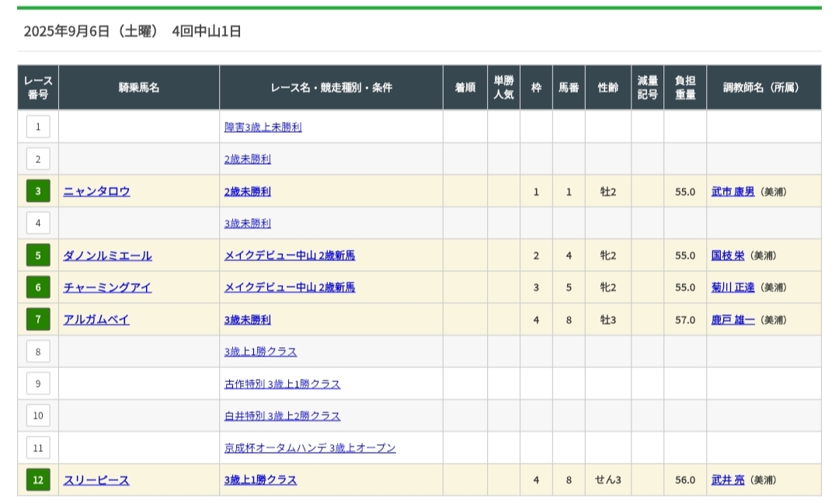Open horse ニャンタロウ link

(x=96, y=191)
